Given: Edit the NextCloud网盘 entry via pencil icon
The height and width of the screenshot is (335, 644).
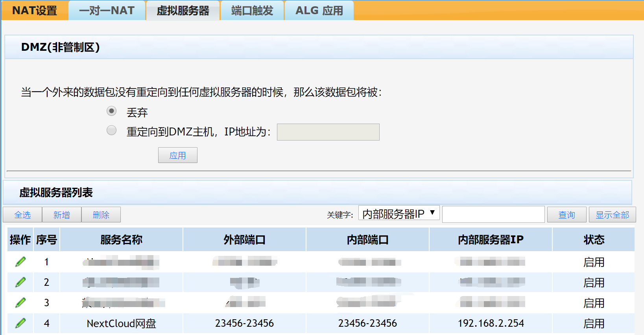Looking at the screenshot, I should pos(20,323).
